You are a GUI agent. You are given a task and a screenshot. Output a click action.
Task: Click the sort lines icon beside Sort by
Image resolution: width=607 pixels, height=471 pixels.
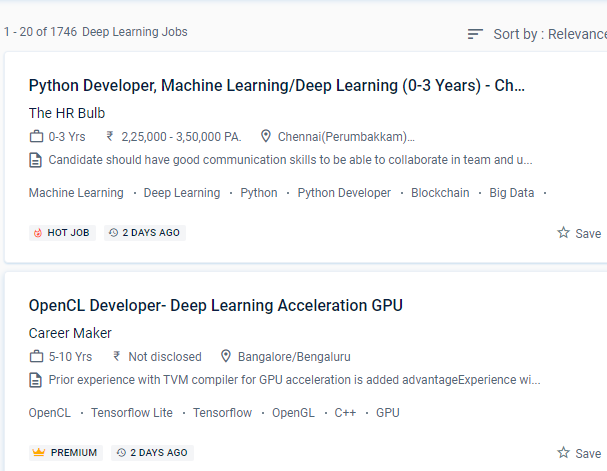pos(475,35)
